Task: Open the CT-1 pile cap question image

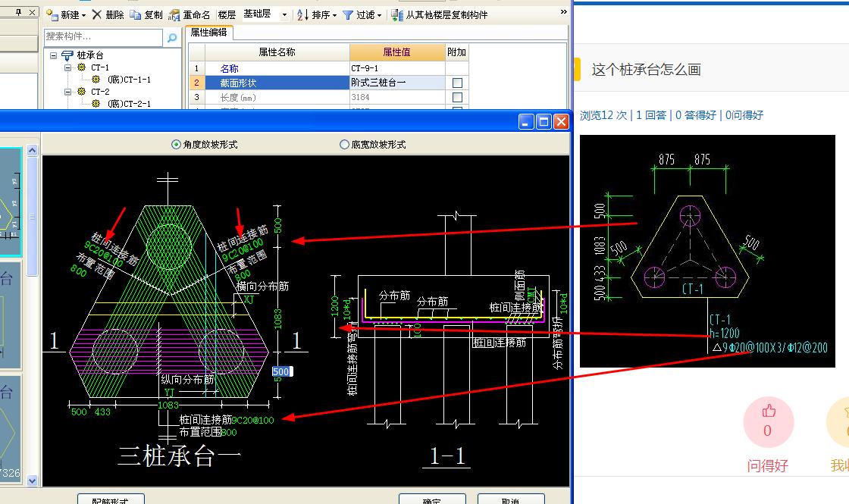Action: pyautogui.click(x=707, y=251)
